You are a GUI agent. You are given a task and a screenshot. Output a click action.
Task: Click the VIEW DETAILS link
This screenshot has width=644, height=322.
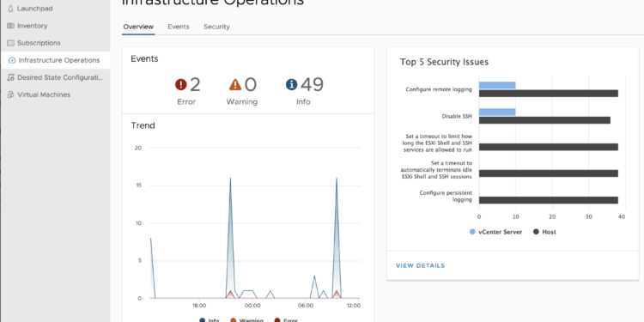tap(420, 265)
